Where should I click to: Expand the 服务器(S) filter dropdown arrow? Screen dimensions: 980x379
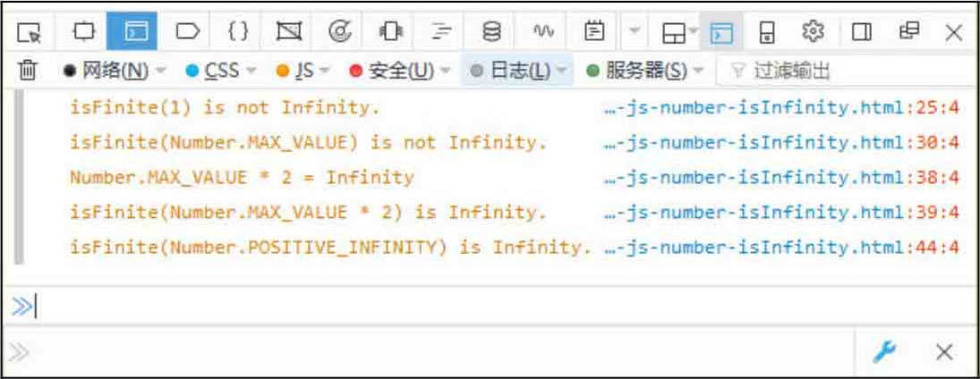[697, 71]
